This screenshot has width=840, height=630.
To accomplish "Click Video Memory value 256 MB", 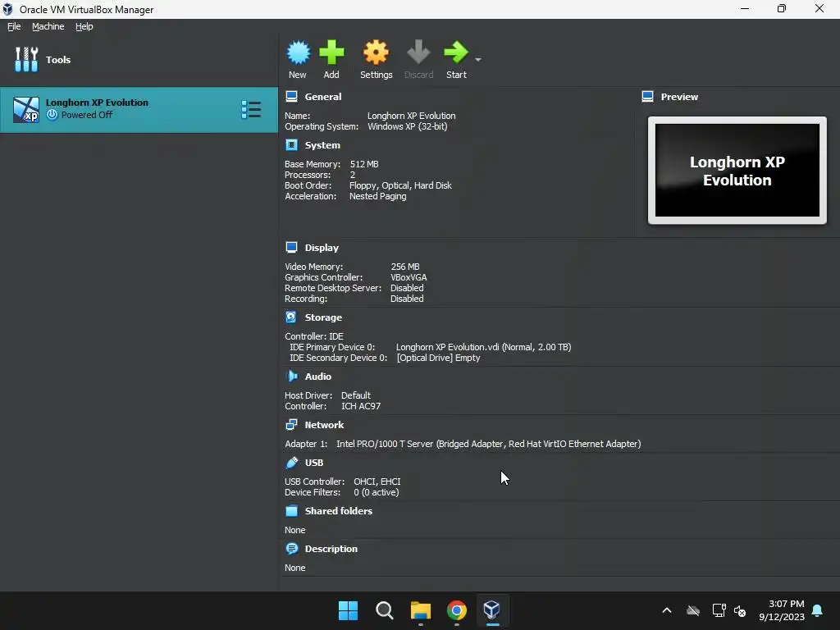I will (x=405, y=267).
